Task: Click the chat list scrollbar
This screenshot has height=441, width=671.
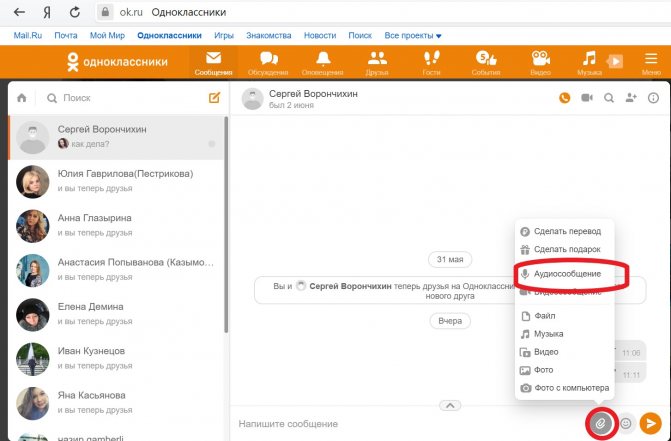Action: tap(226, 225)
